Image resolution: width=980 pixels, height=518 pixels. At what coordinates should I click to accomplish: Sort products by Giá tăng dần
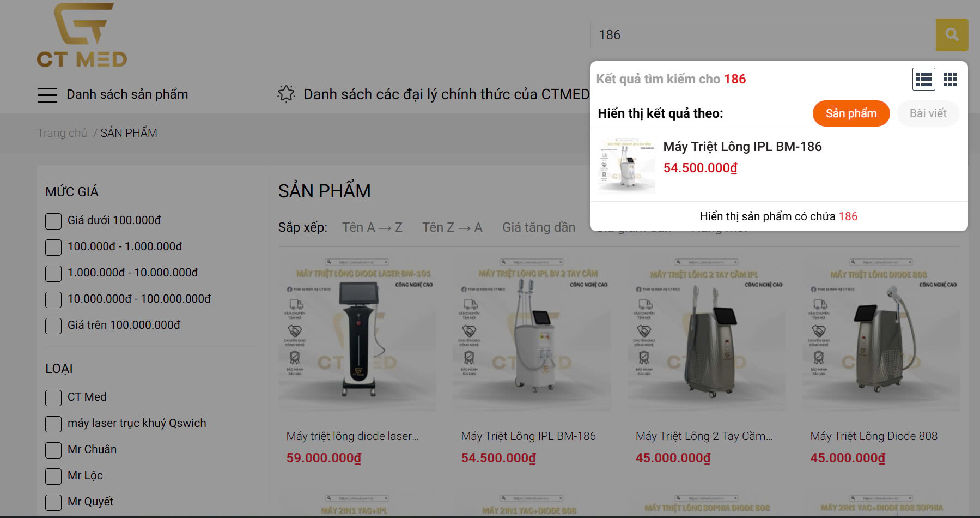click(x=539, y=227)
